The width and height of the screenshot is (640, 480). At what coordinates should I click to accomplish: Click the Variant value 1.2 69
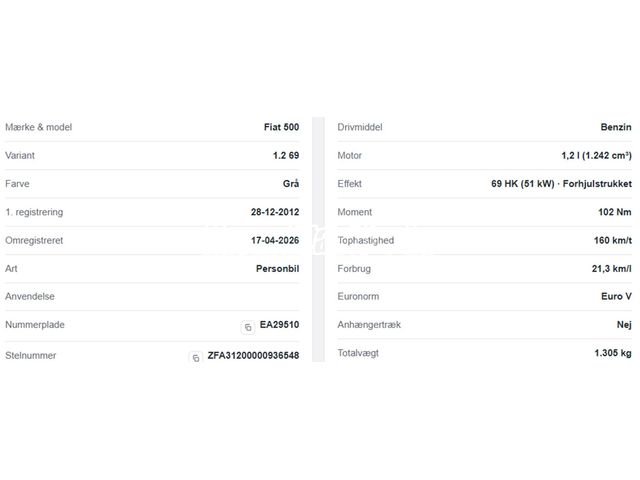tap(286, 156)
